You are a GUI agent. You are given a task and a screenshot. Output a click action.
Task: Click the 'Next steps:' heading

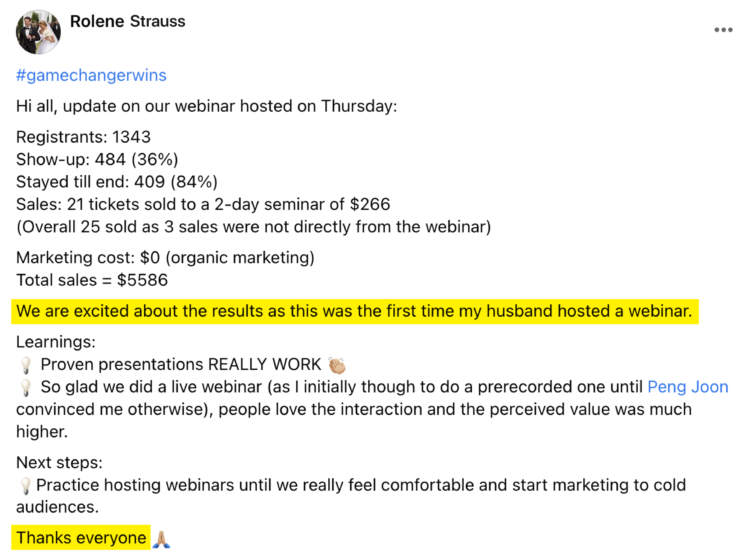tap(59, 462)
